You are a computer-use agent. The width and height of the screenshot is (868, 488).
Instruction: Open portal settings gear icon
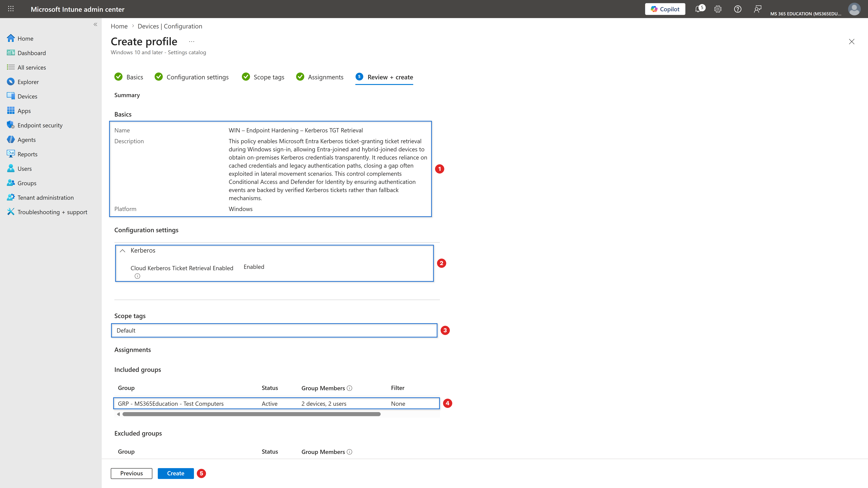pos(718,9)
